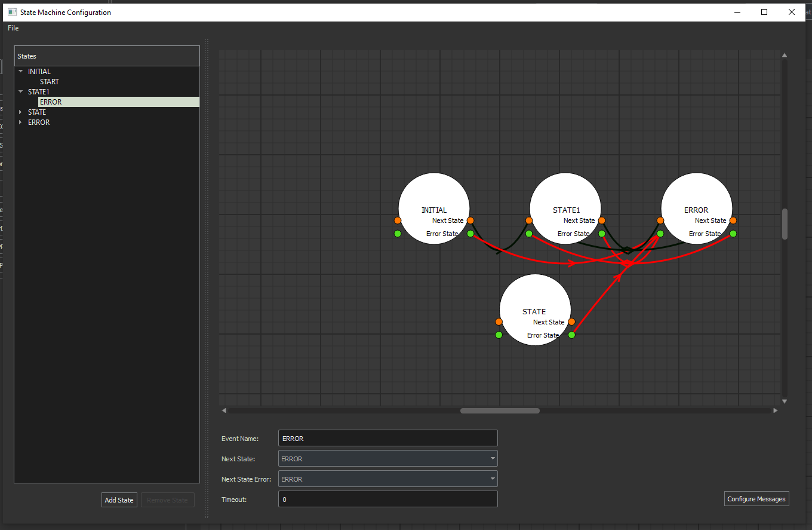Image resolution: width=812 pixels, height=530 pixels.
Task: Select the START event under INITIAL
Action: [50, 82]
